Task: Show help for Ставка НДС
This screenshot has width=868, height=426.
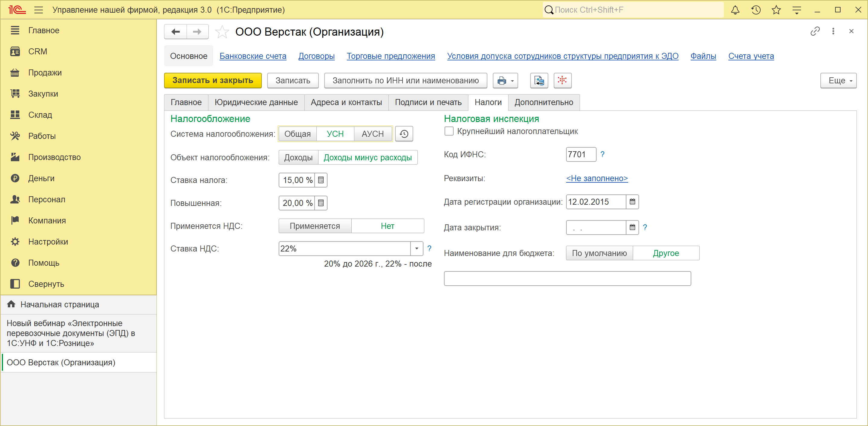Action: (x=429, y=248)
